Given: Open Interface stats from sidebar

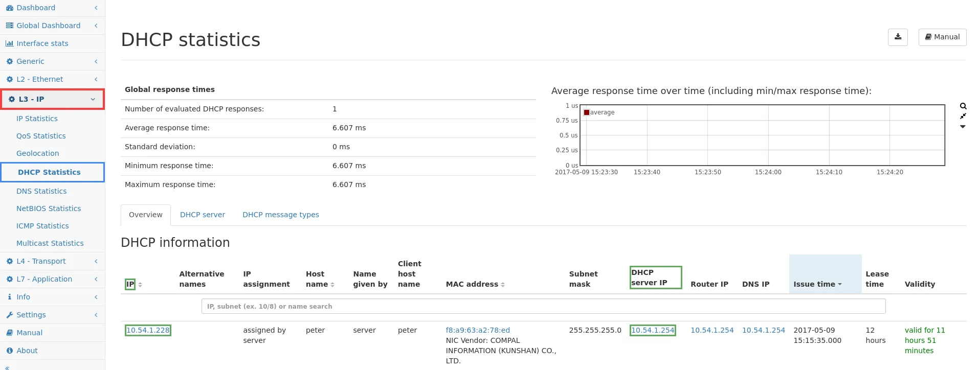Looking at the screenshot, I should coord(42,43).
